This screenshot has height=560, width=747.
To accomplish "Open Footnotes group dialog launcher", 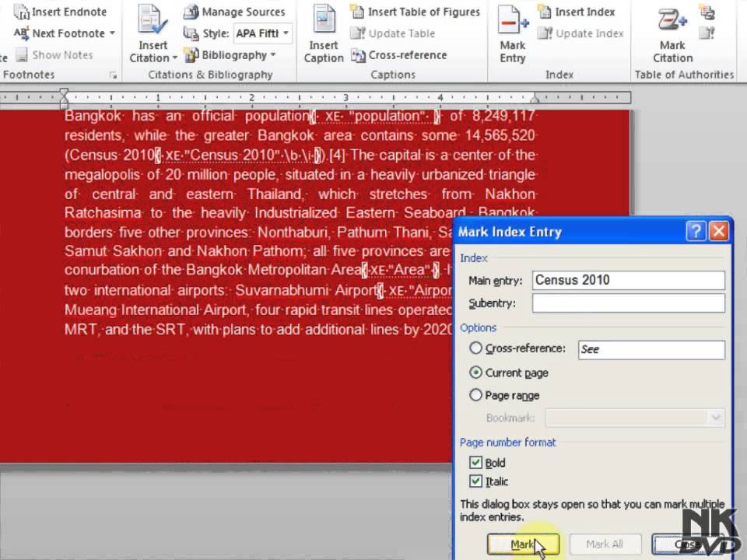I will [113, 75].
